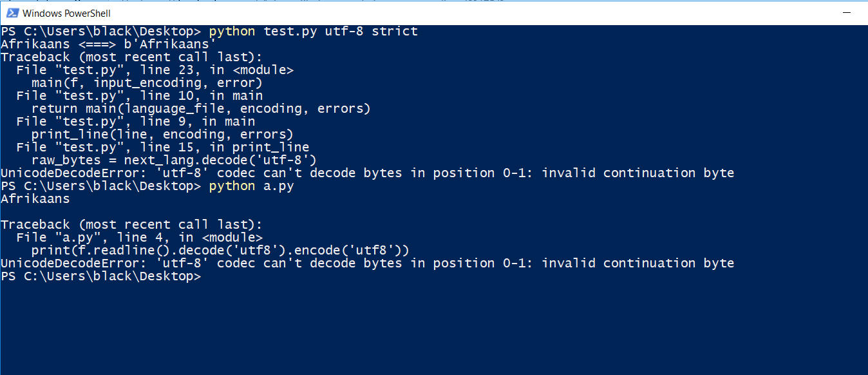The image size is (868, 375).
Task: Click the first Traceback header line
Action: click(132, 57)
